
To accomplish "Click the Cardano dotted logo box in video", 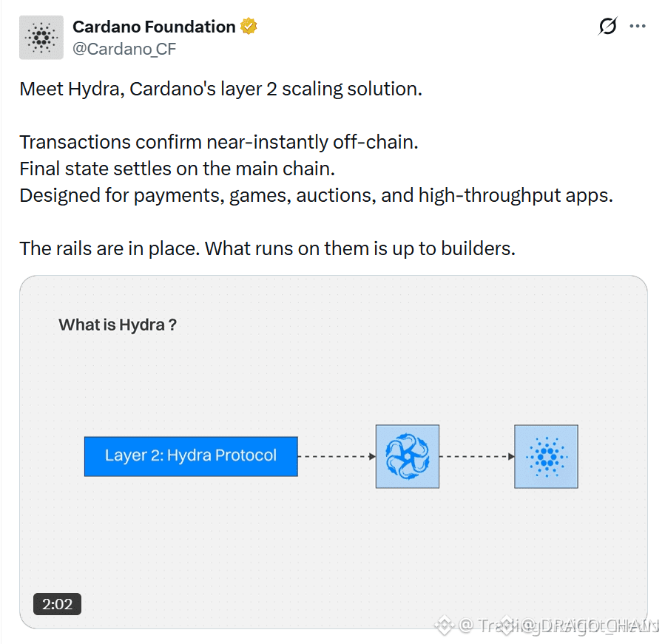I will tap(546, 457).
